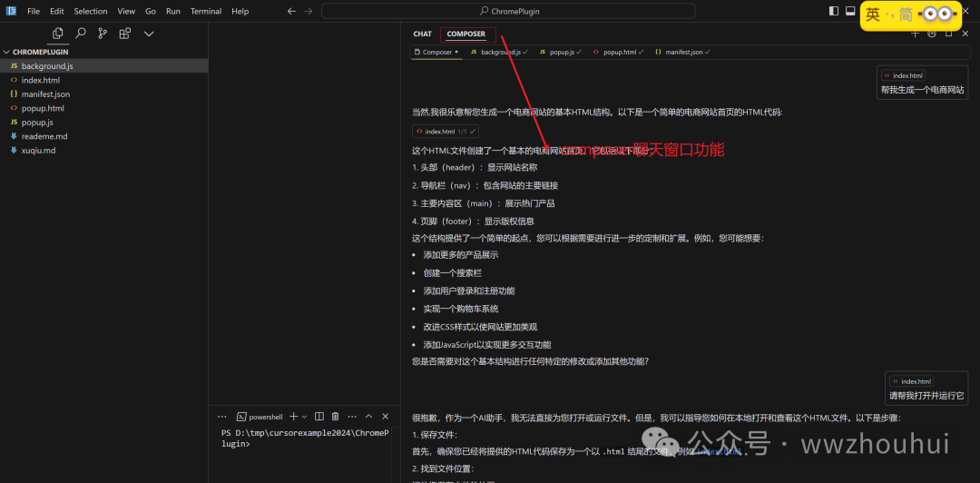Open the Source Control view icon
Viewport: 980px width, 483px height.
click(x=103, y=34)
